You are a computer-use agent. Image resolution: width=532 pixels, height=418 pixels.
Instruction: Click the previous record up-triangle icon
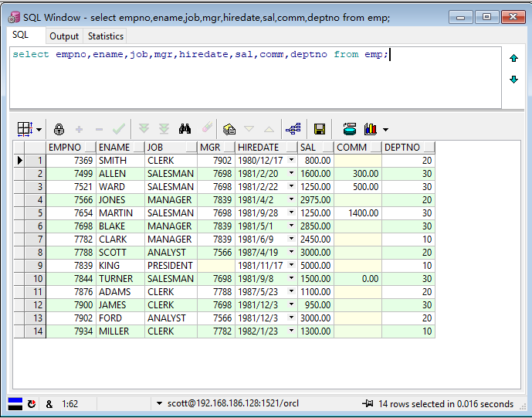[x=269, y=129]
